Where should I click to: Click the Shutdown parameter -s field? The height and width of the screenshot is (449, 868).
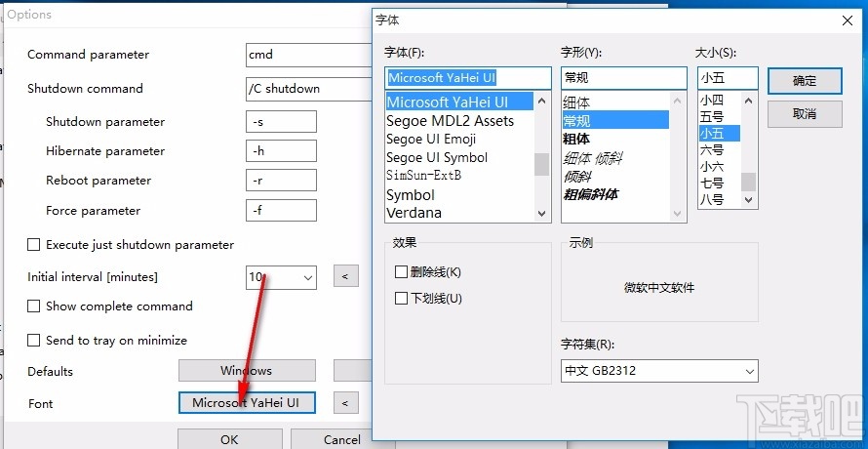click(281, 121)
